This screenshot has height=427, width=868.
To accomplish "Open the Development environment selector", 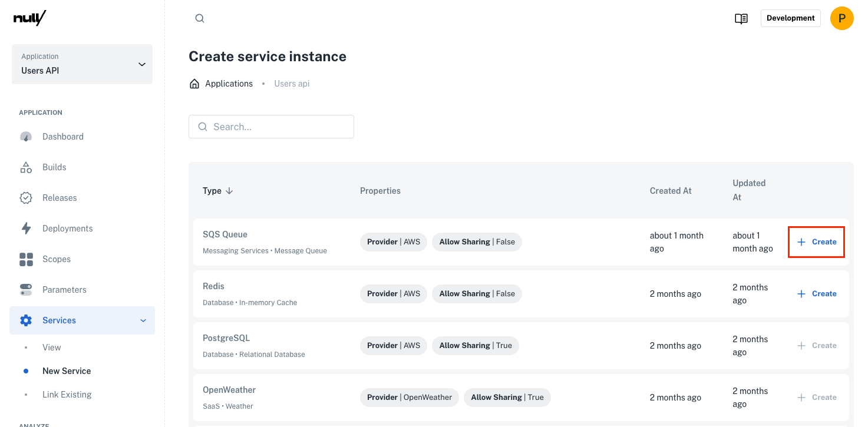I will (x=790, y=18).
